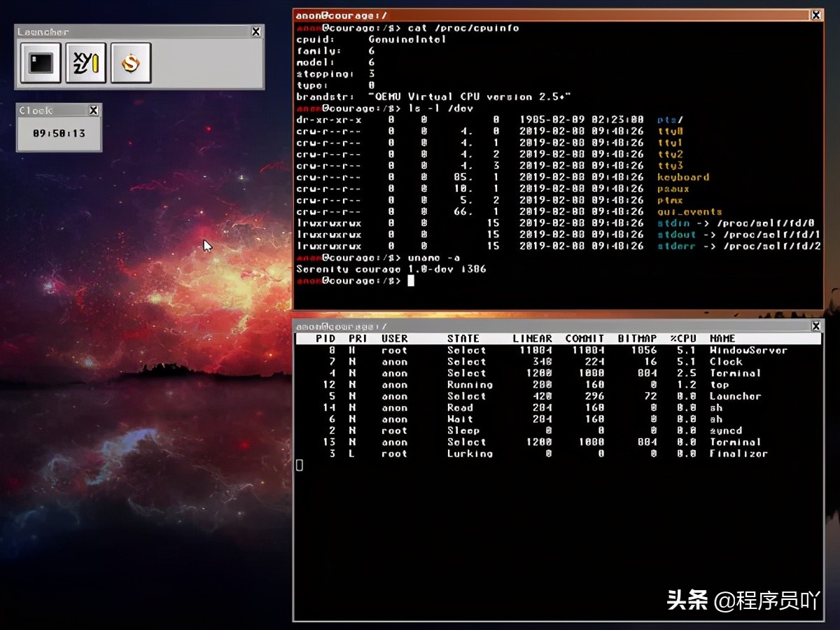The height and width of the screenshot is (630, 840).
Task: Click the gui_events entry in /dev listing
Action: click(x=689, y=211)
